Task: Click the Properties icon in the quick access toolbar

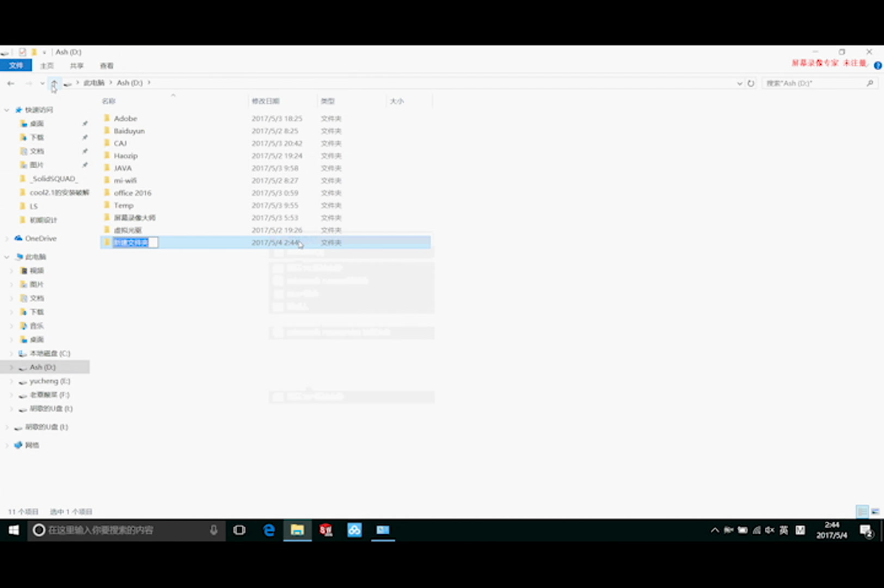Action: click(22, 52)
